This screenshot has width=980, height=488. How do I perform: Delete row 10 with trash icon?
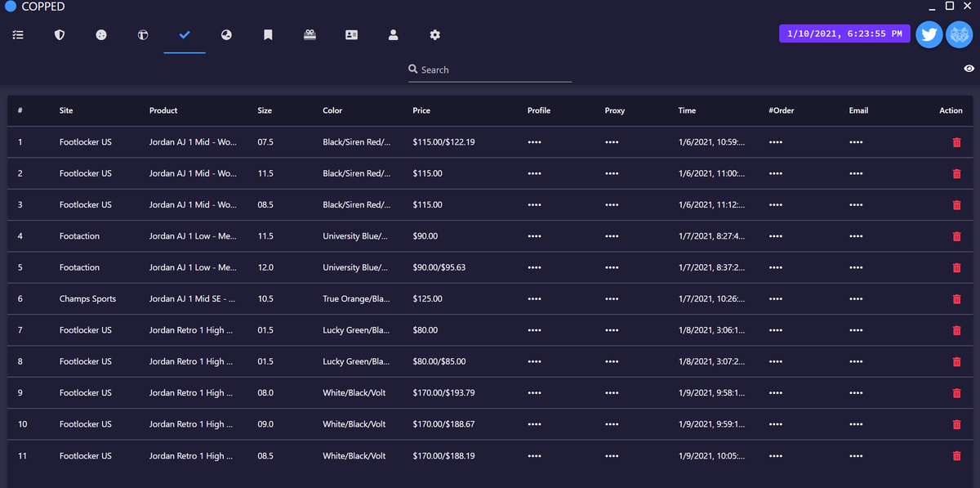[x=956, y=424]
